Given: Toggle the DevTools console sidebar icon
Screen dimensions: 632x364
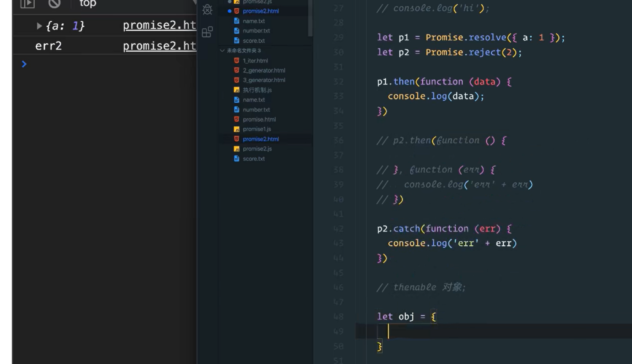Looking at the screenshot, I should pyautogui.click(x=27, y=4).
